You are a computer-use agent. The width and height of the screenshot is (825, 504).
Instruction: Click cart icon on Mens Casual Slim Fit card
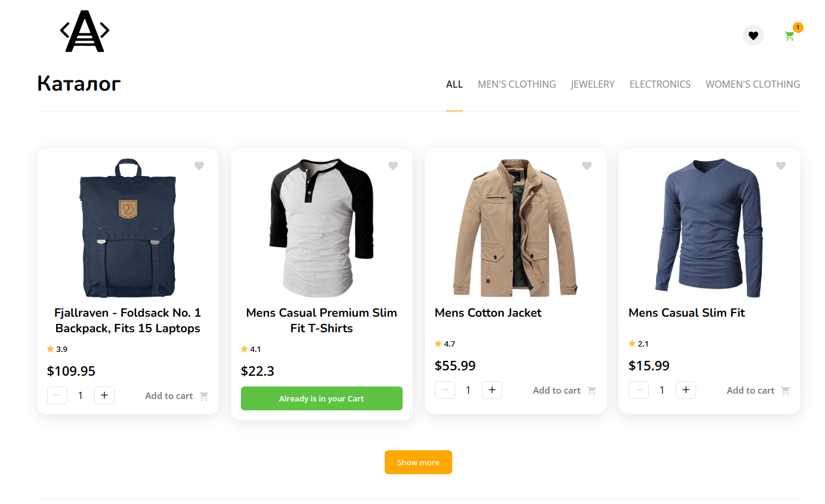pos(786,391)
